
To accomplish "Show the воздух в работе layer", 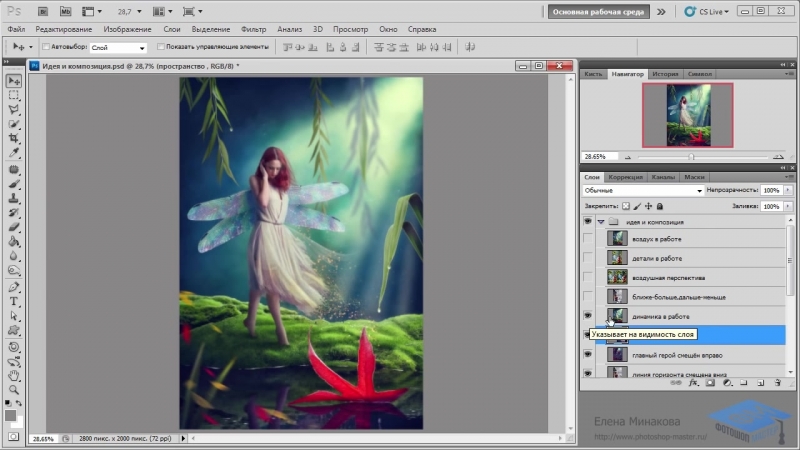I will click(x=588, y=238).
